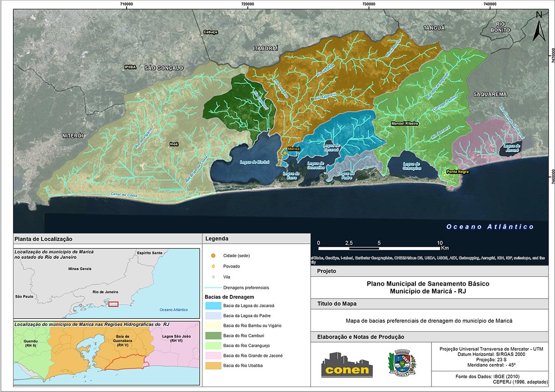Click the 10 Km scale bar end label
The width and height of the screenshot is (555, 392).
tap(440, 242)
